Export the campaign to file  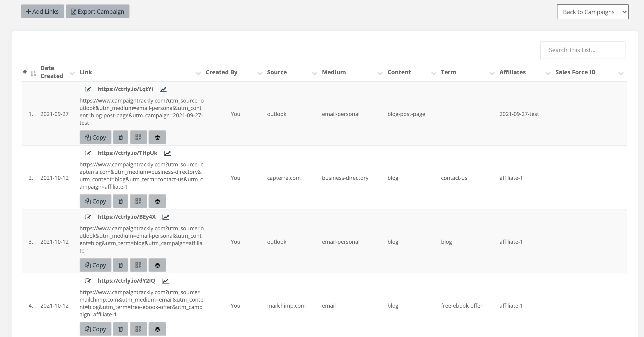click(97, 12)
